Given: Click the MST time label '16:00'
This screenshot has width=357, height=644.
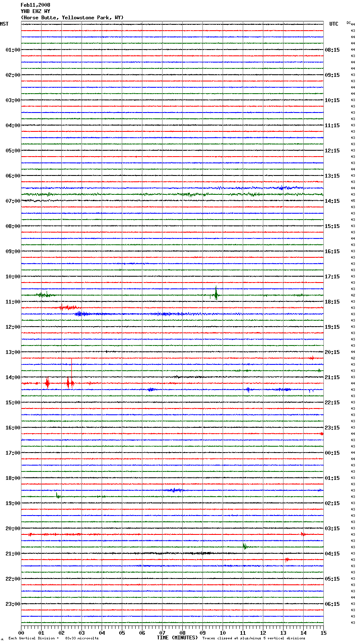Looking at the screenshot, I should 13,428.
